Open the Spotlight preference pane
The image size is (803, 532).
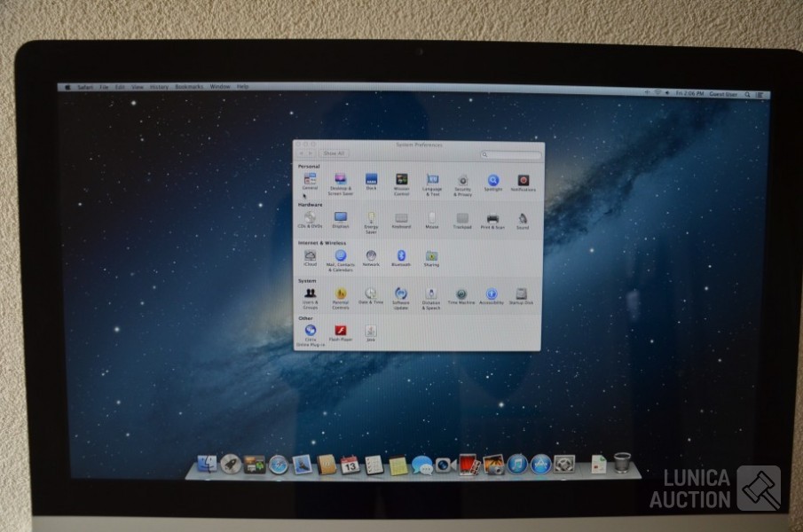[x=493, y=183]
